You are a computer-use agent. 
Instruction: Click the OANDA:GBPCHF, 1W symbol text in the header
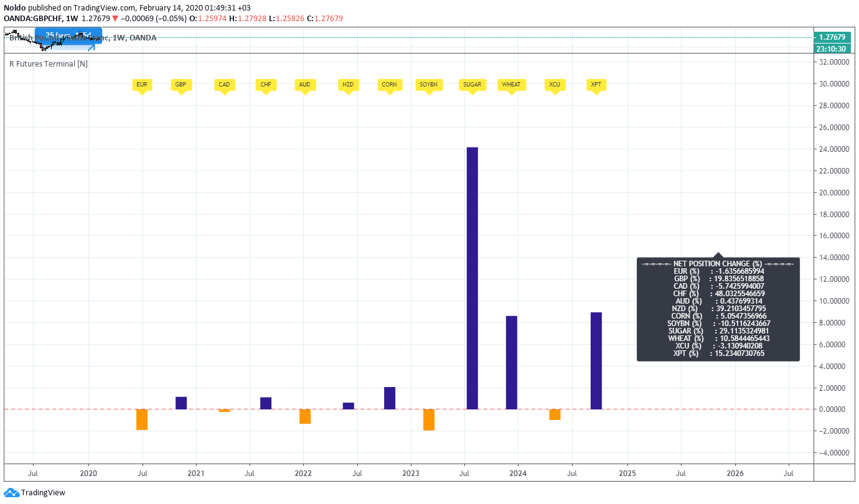[41, 18]
